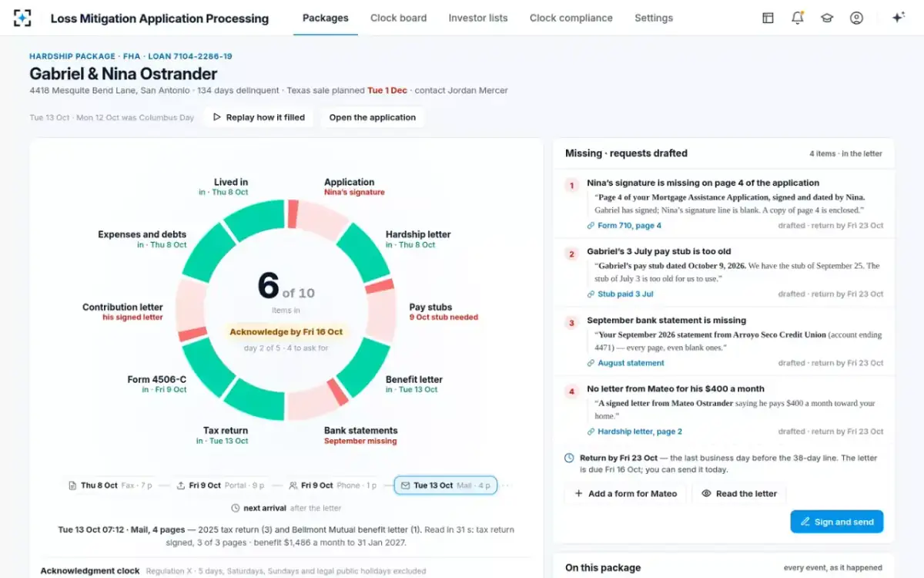Click Open the application button
Viewport: 924px width, 578px height.
(x=373, y=117)
